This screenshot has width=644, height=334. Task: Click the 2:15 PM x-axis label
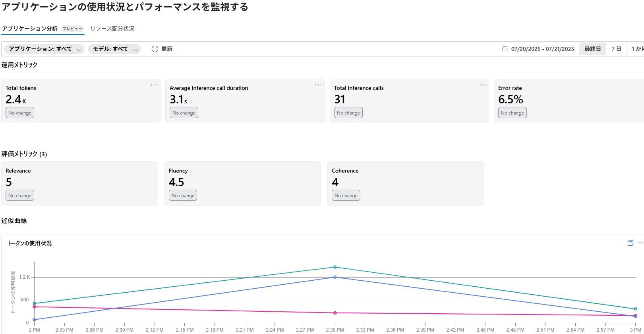click(x=185, y=330)
